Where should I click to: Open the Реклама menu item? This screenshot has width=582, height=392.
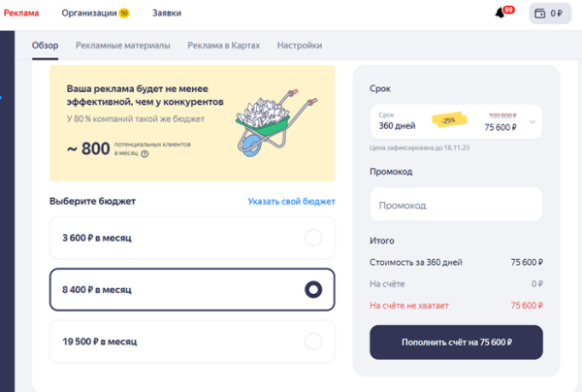point(22,14)
